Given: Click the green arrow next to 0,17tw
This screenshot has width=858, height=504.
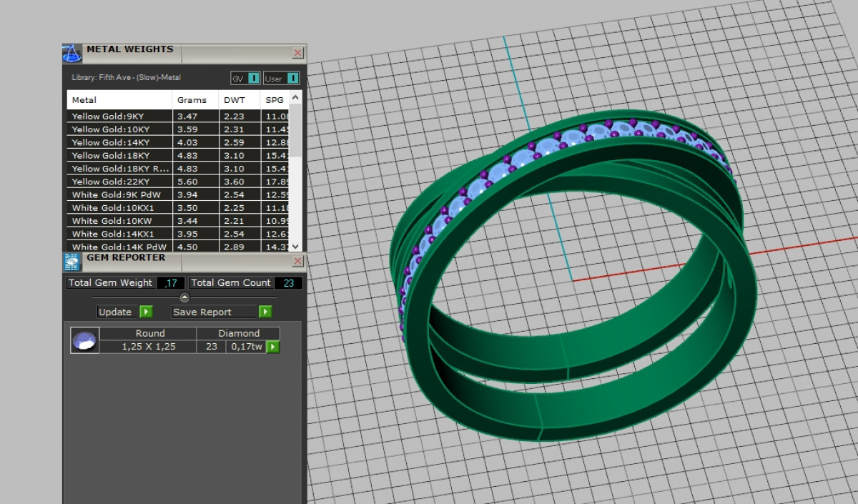Looking at the screenshot, I should coord(272,347).
